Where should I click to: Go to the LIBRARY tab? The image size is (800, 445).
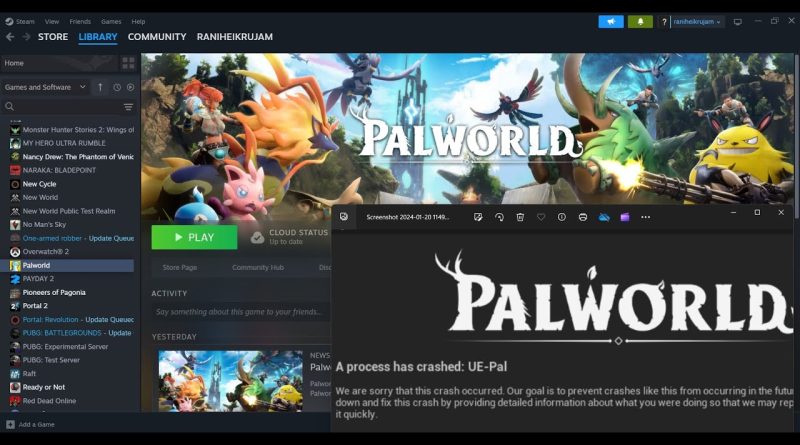[x=98, y=37]
